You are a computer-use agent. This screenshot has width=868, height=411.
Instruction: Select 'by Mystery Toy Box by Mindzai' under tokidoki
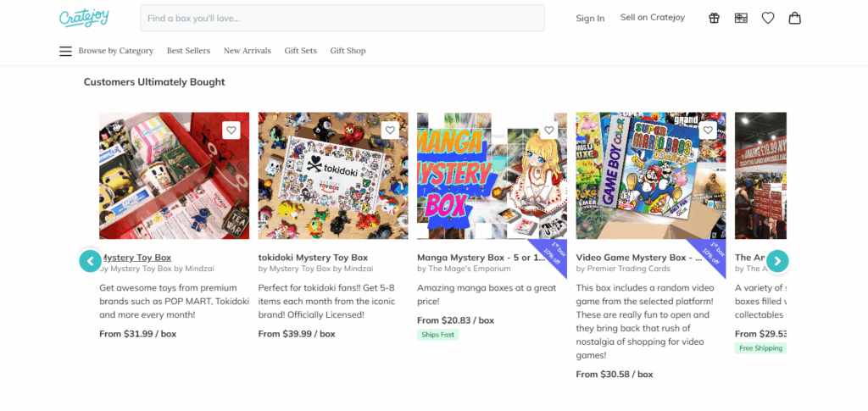coord(315,269)
